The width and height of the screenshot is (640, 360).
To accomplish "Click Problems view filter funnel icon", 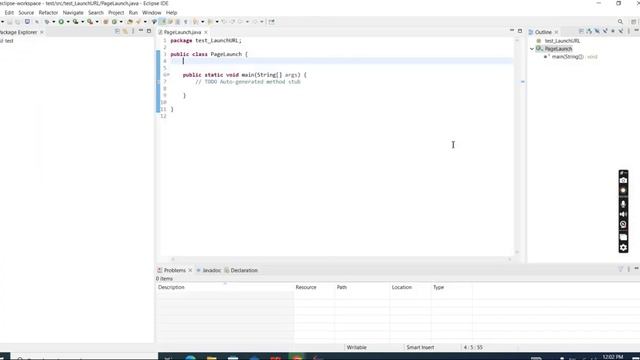I will pyautogui.click(x=620, y=269).
